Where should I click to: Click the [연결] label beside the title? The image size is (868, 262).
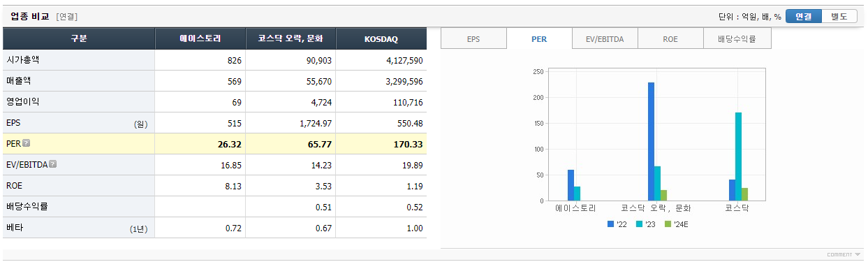pos(67,16)
